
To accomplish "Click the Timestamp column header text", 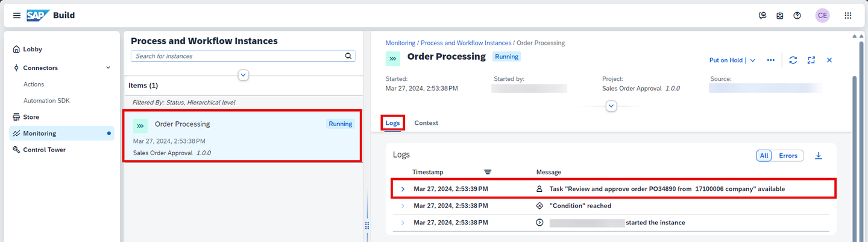I will 429,172.
